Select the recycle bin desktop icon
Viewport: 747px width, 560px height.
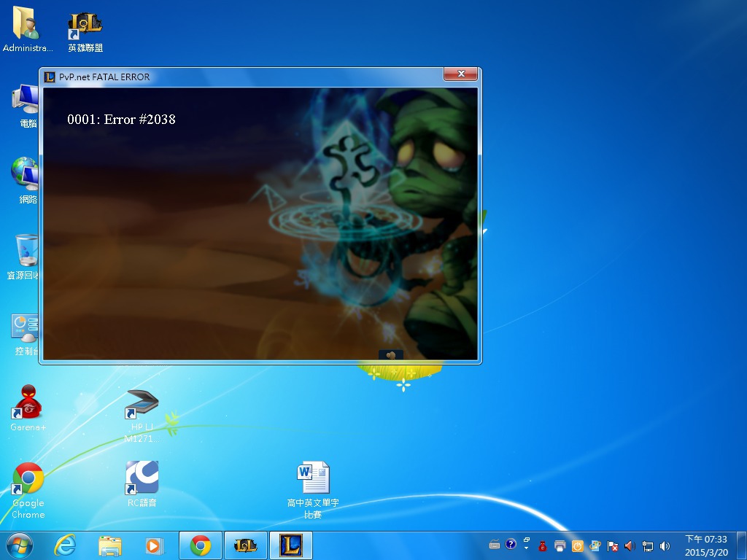(24, 257)
